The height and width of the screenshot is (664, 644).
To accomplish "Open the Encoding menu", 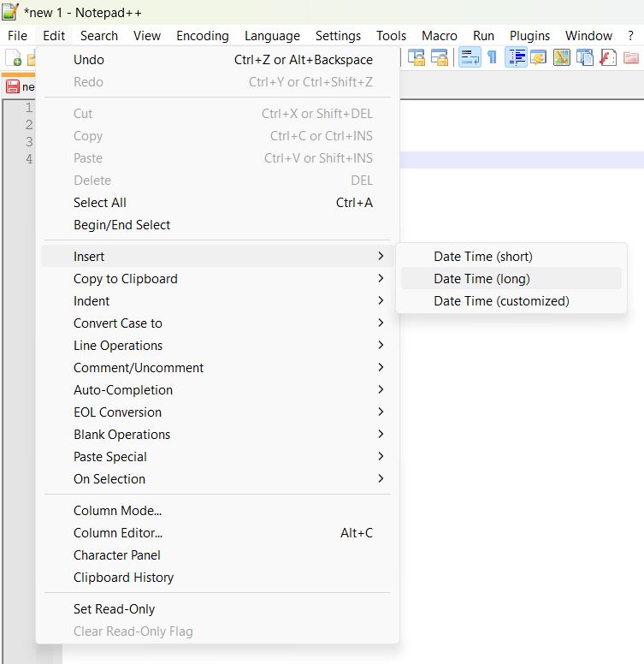I will [x=202, y=36].
